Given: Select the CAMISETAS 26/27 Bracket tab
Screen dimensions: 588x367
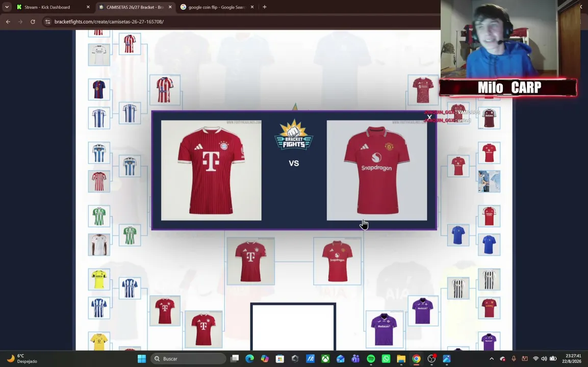Looking at the screenshot, I should [x=135, y=7].
